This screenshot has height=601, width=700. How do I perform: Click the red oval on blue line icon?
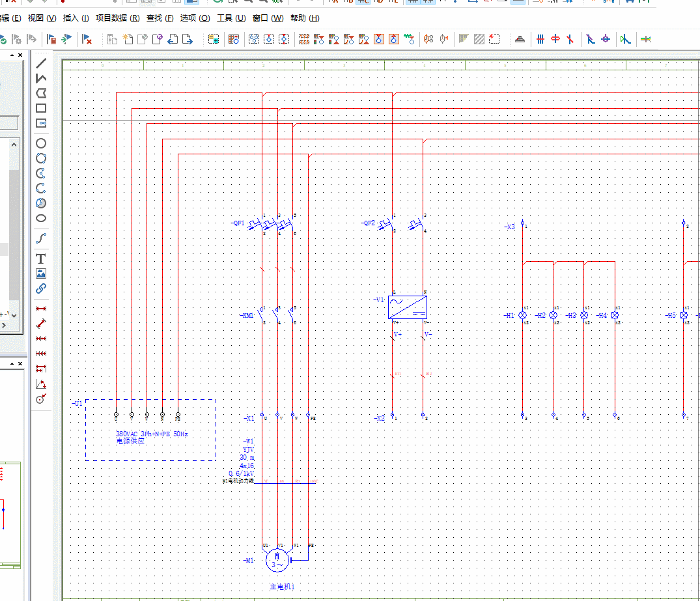(x=555, y=39)
